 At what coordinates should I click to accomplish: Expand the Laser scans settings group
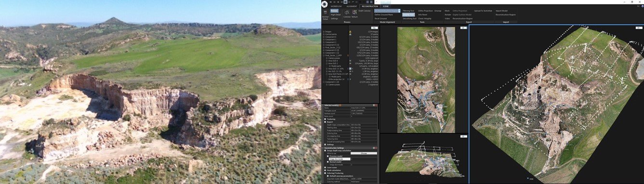(x=325, y=168)
